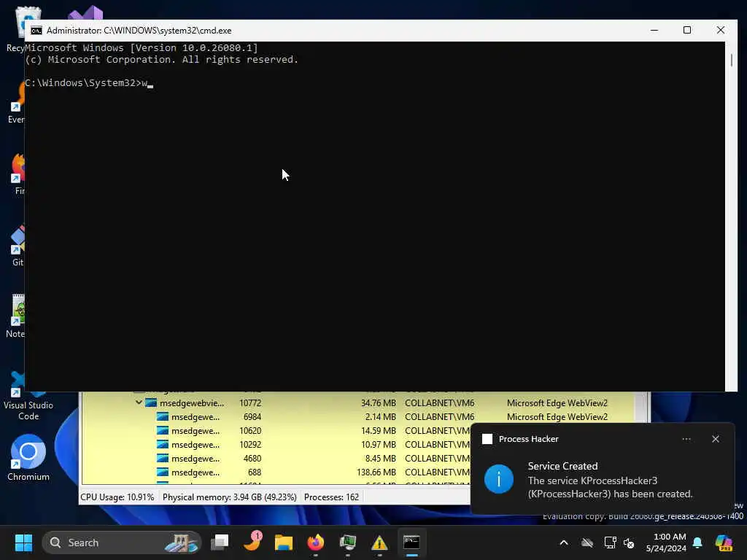The image size is (747, 560).
Task: Open Firefox from the taskbar
Action: coord(315,542)
